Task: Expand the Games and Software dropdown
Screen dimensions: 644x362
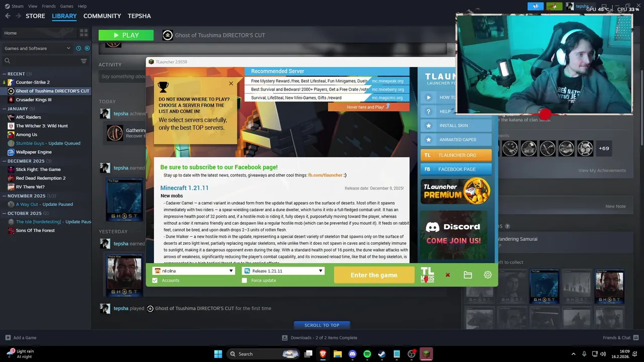Action: pyautogui.click(x=37, y=48)
